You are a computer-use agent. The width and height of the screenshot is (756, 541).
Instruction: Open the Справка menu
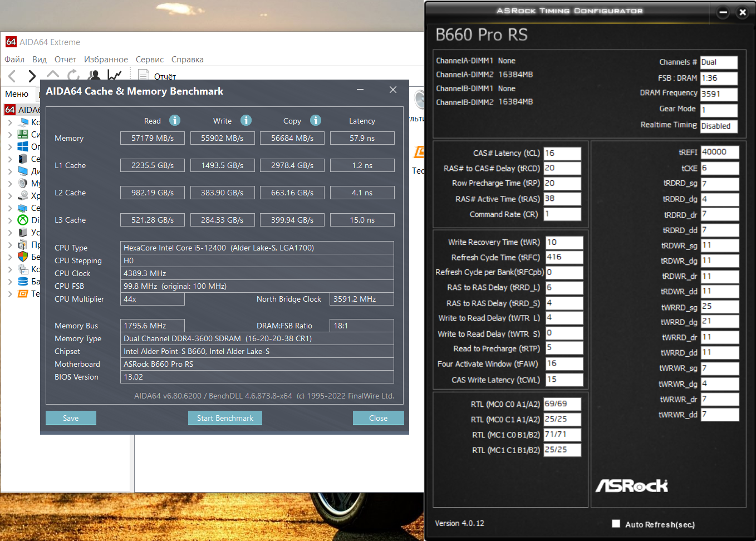coord(188,60)
